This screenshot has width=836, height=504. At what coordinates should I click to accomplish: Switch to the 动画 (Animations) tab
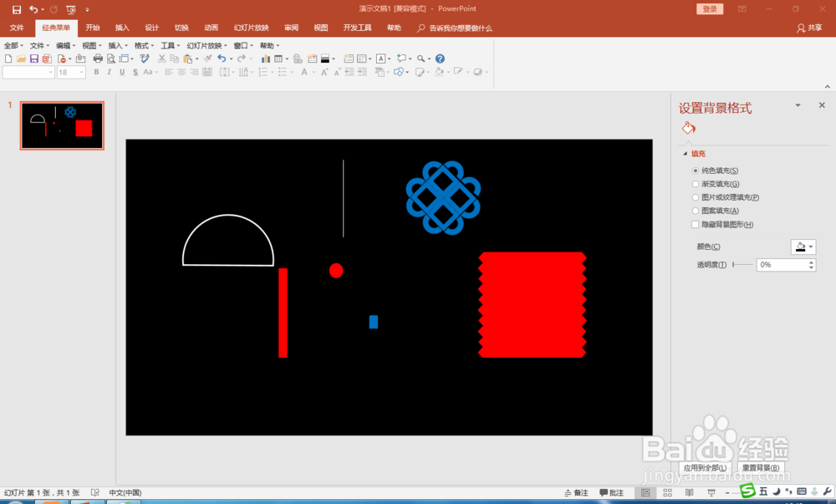click(212, 28)
